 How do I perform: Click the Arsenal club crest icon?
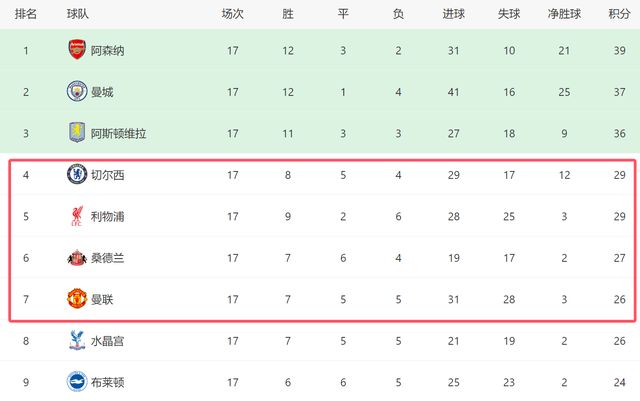point(76,50)
